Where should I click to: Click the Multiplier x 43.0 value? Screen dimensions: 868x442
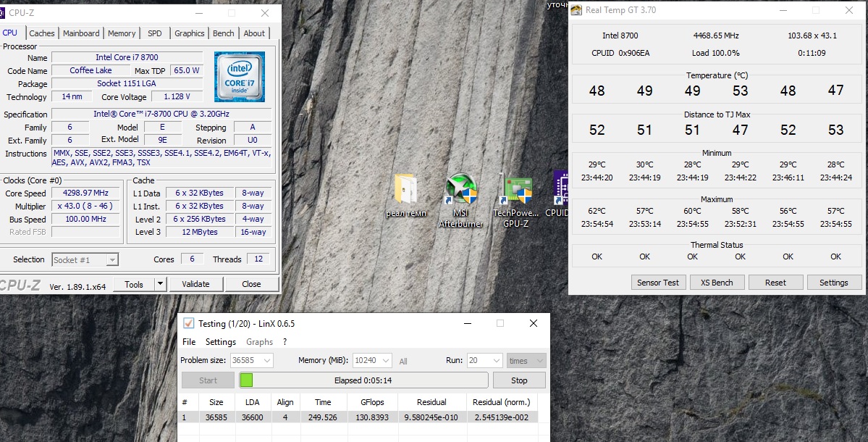click(x=86, y=206)
